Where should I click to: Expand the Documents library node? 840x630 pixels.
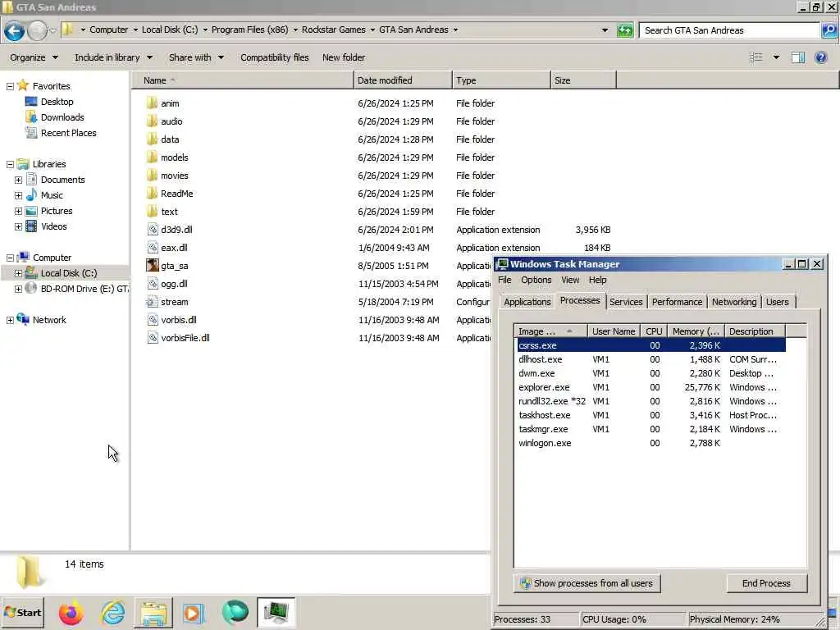click(x=18, y=180)
